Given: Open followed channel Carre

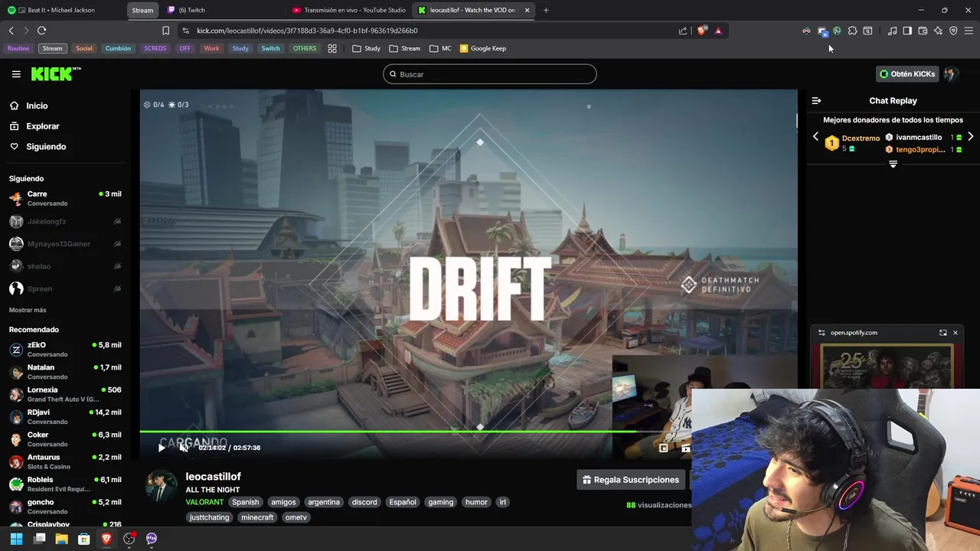Looking at the screenshot, I should coord(65,198).
